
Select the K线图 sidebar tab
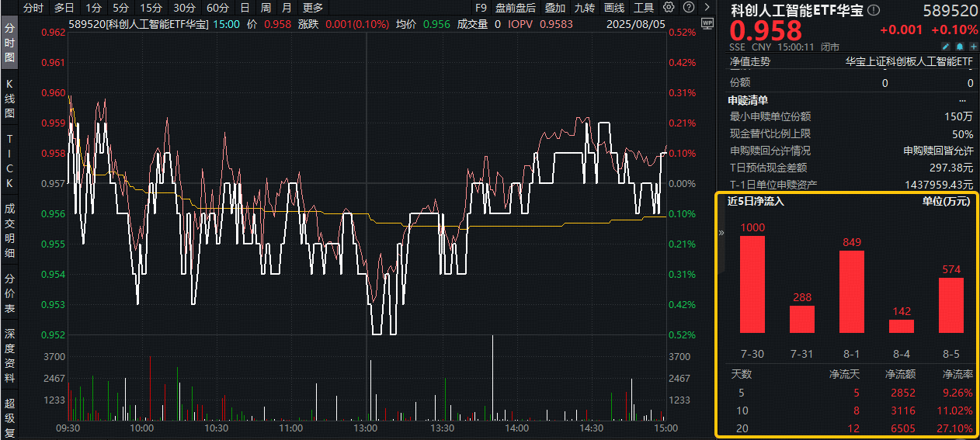[10, 98]
